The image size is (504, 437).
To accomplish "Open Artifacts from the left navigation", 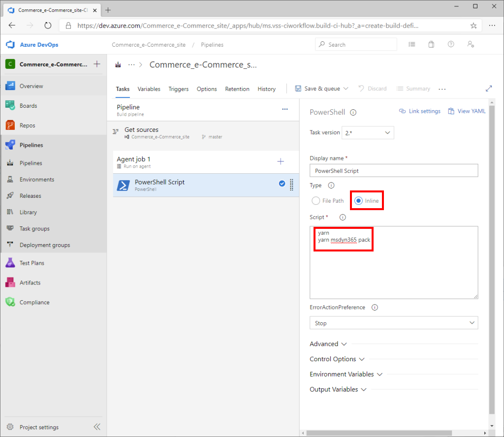I will click(x=31, y=282).
